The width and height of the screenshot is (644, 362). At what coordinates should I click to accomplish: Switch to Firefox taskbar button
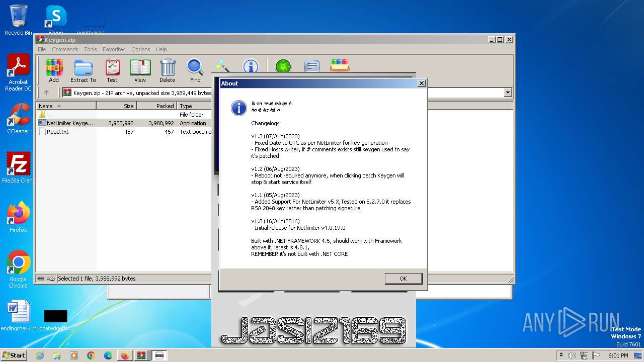point(125,355)
